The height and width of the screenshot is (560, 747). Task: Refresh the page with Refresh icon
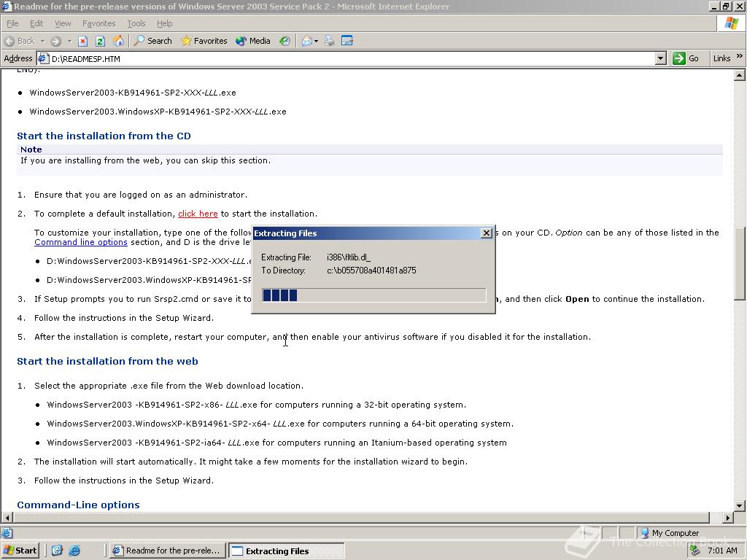pyautogui.click(x=100, y=41)
